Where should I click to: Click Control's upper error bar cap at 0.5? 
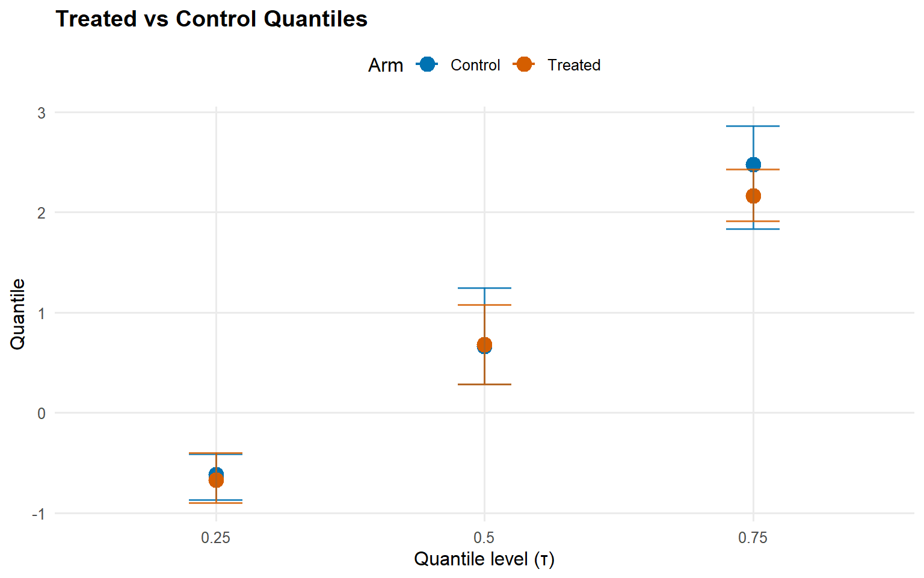(x=484, y=288)
